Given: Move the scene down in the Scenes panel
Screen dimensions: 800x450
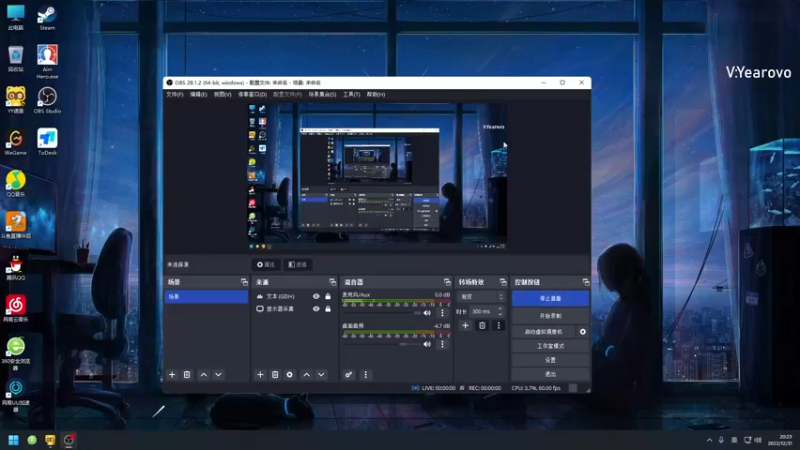Looking at the screenshot, I should point(218,374).
